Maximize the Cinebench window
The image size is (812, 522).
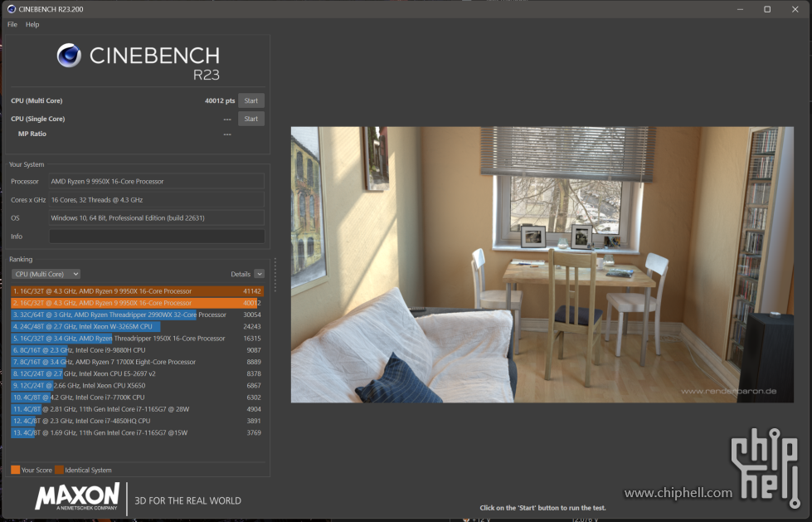point(767,9)
